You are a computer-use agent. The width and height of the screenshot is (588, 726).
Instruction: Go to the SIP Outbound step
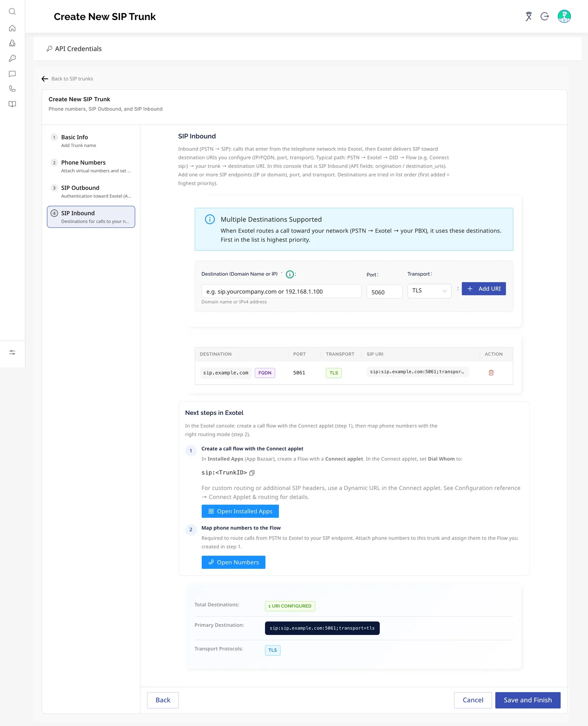(91, 192)
